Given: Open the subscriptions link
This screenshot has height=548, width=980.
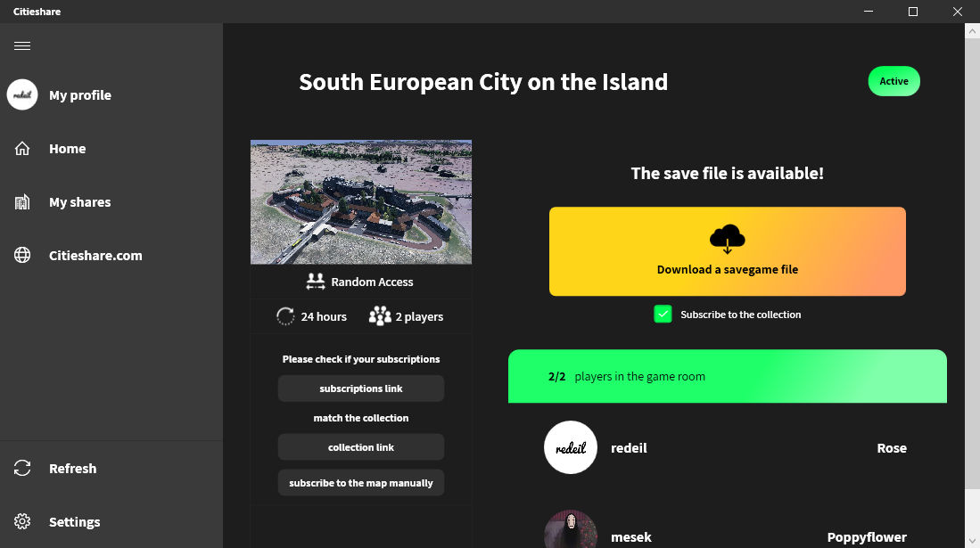Looking at the screenshot, I should tap(361, 389).
